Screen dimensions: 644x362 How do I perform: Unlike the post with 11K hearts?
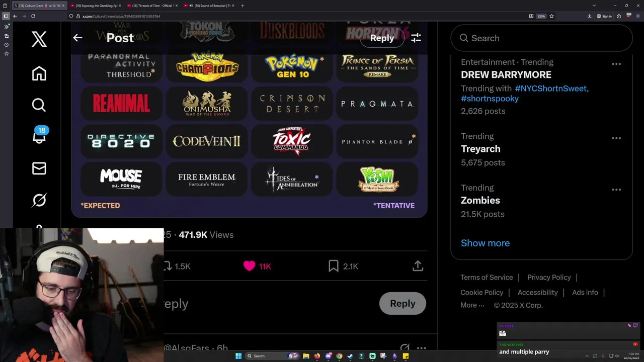tap(257, 266)
